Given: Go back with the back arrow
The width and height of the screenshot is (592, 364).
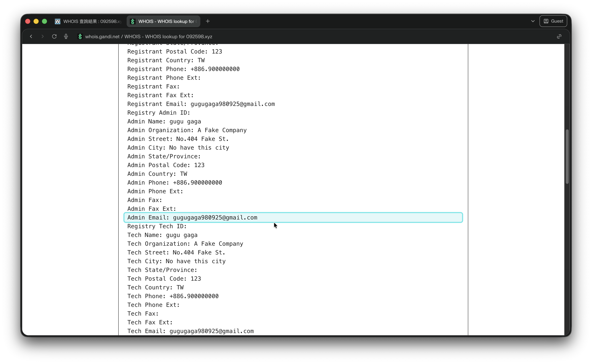Looking at the screenshot, I should tap(31, 36).
